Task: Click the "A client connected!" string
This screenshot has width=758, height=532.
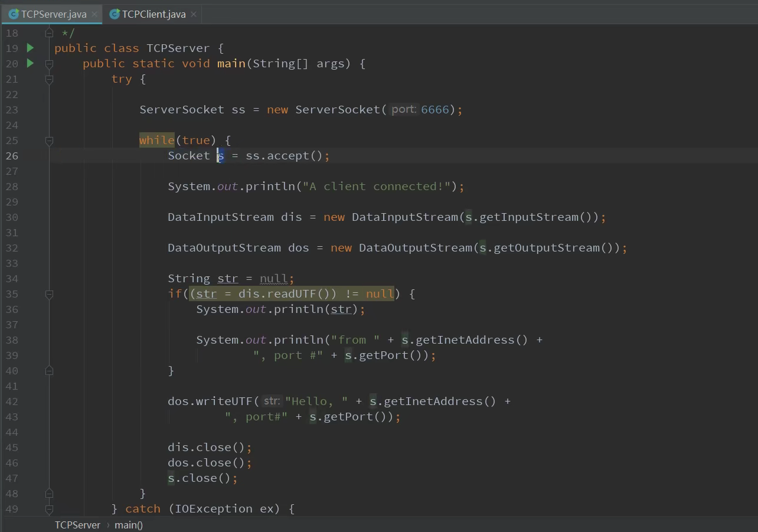Action: pyautogui.click(x=377, y=186)
